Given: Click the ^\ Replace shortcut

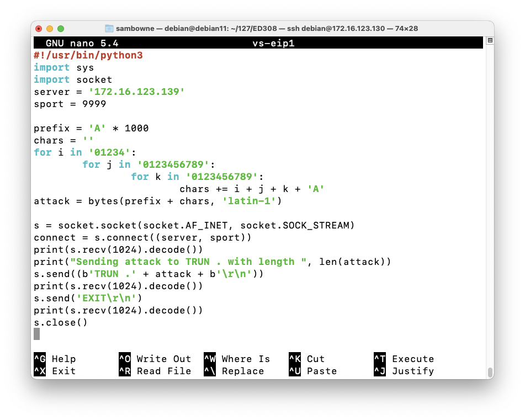Looking at the screenshot, I should [234, 371].
